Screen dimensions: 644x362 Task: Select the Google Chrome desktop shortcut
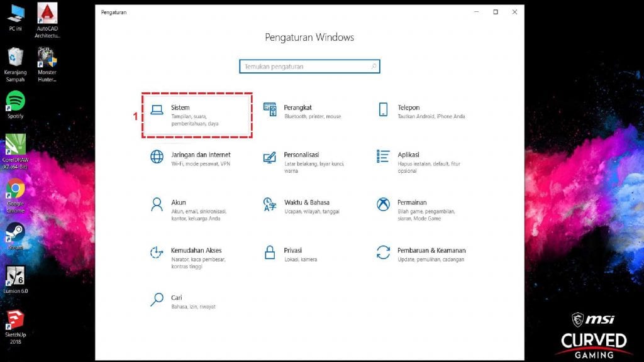(x=15, y=196)
